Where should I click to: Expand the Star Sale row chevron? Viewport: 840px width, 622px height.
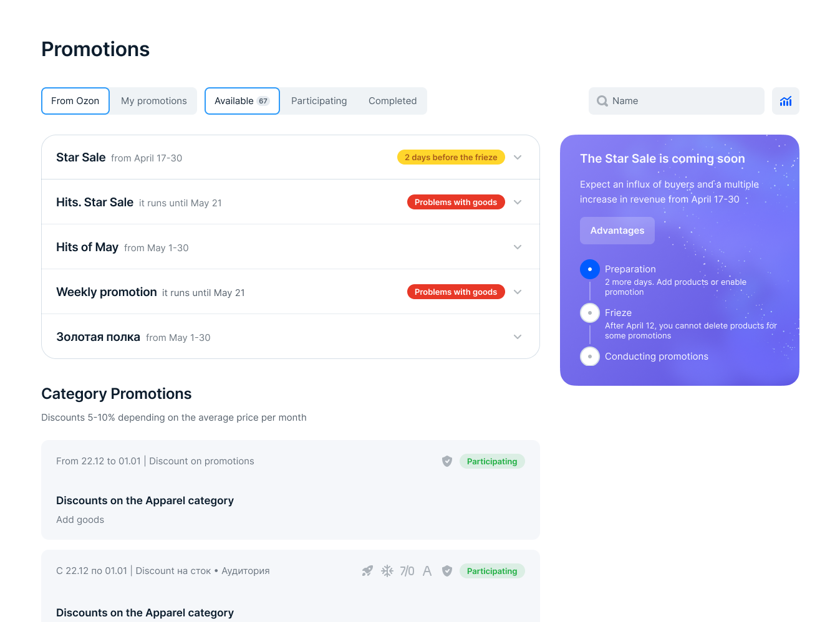(518, 158)
